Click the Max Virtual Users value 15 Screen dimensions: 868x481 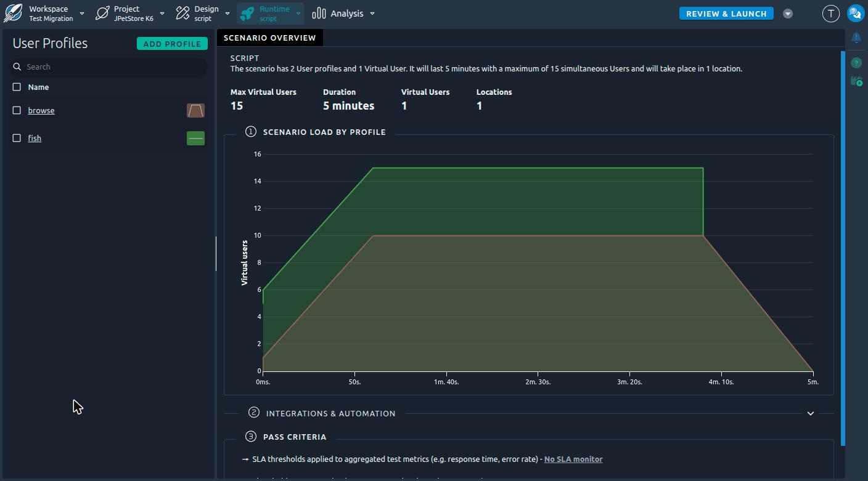pos(237,106)
